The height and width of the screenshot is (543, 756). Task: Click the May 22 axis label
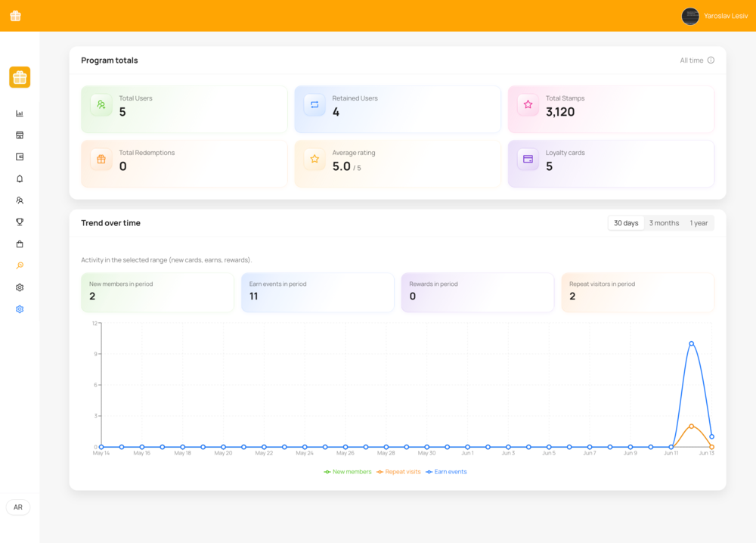pos(264,453)
